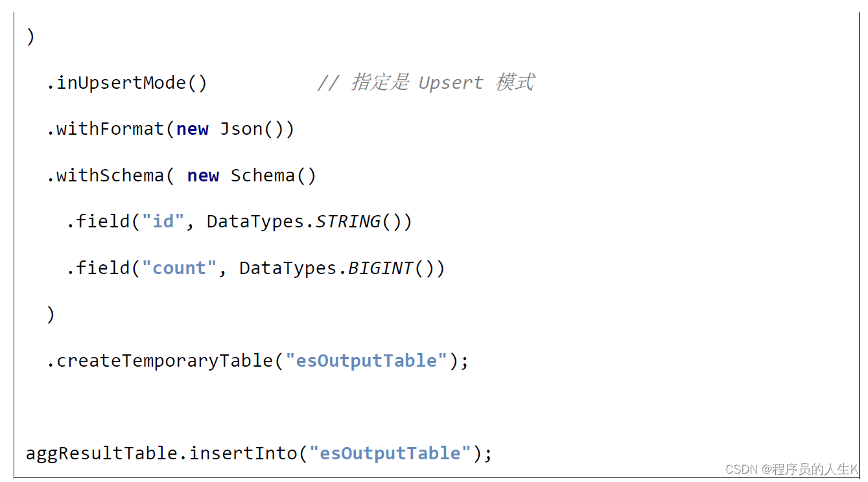Click the closing parenthesis on the first line

(x=30, y=37)
